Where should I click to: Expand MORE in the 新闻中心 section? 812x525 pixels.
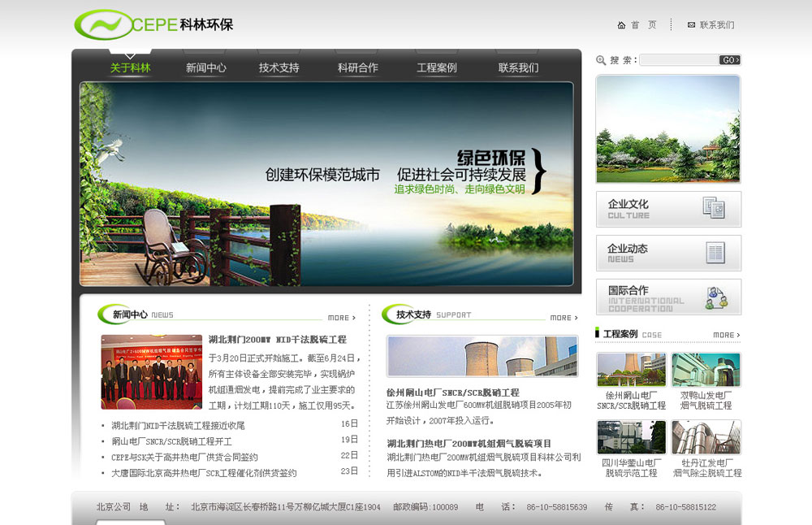pos(341,318)
